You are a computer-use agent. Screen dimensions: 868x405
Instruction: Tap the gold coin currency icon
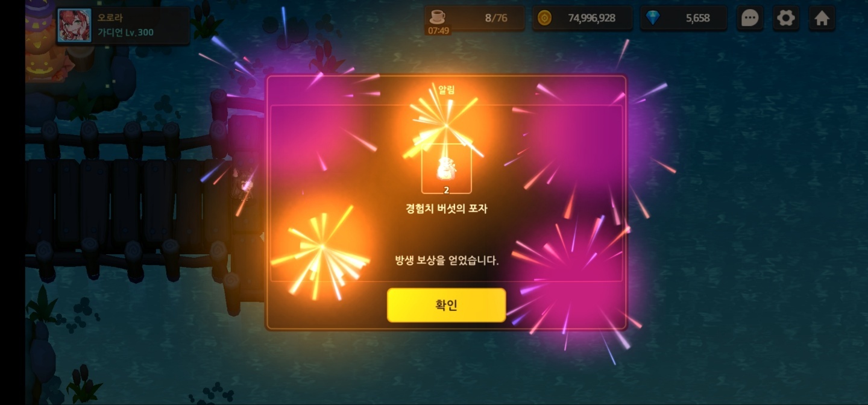[x=544, y=18]
